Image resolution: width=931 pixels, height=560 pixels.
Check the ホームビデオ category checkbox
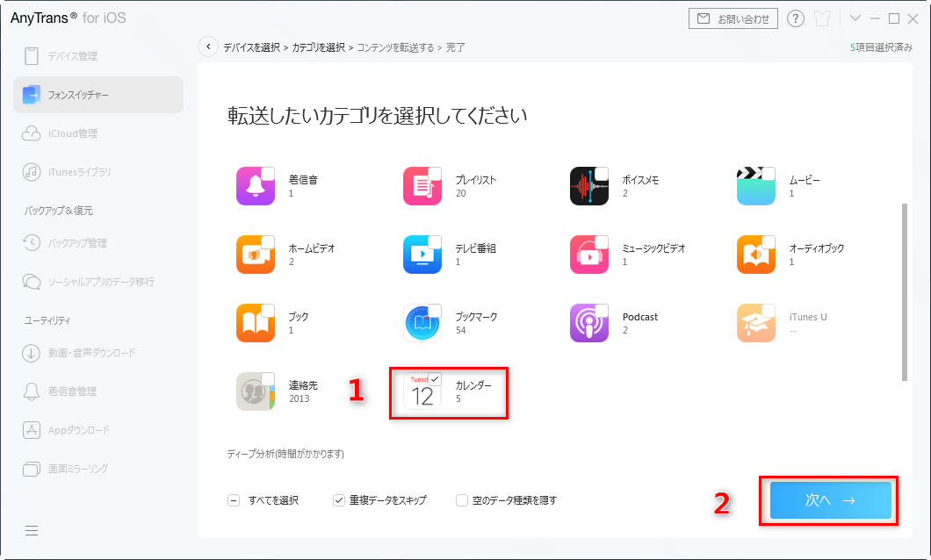pyautogui.click(x=268, y=242)
